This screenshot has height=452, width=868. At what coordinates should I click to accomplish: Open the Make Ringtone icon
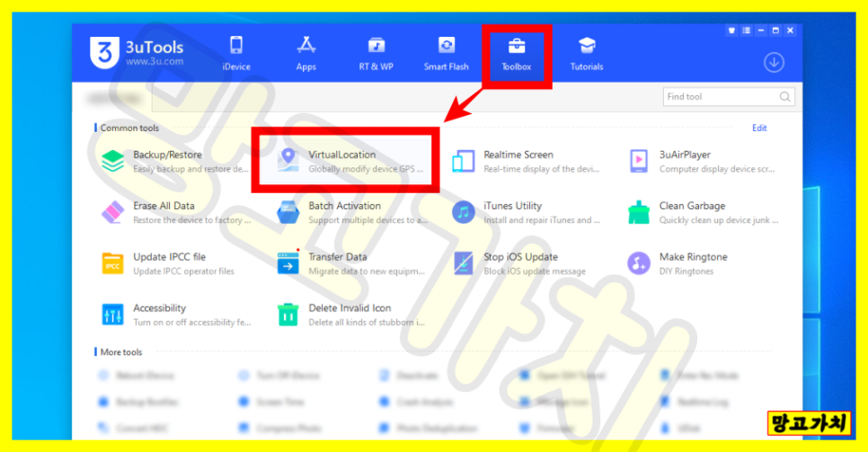click(639, 263)
